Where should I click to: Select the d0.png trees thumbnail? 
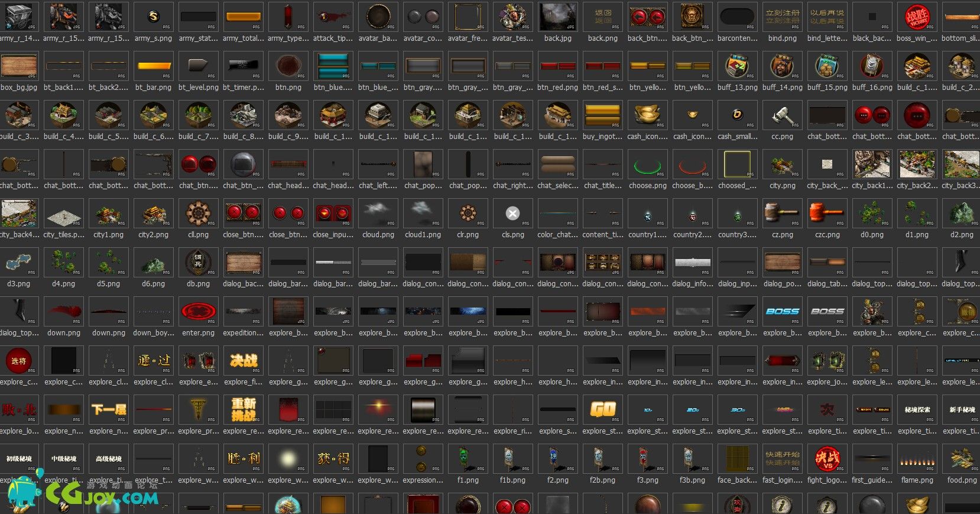(x=872, y=213)
